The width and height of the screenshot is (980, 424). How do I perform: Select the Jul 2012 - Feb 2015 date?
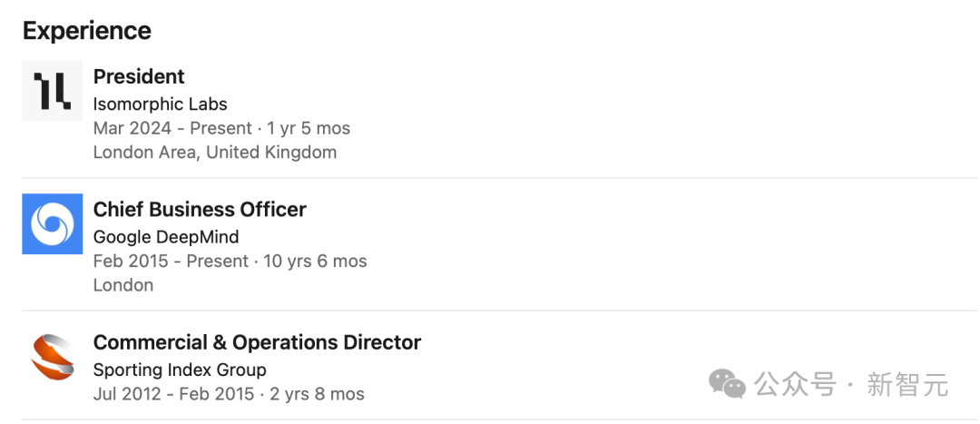click(173, 394)
